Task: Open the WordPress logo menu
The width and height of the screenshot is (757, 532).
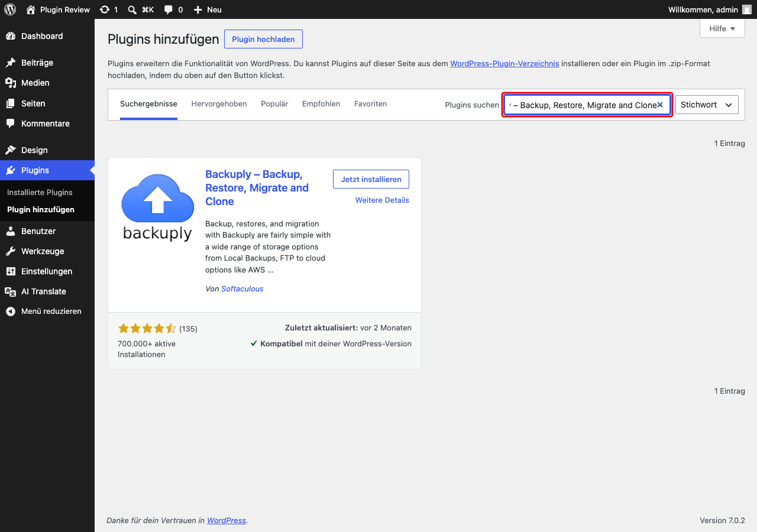Action: coord(10,9)
